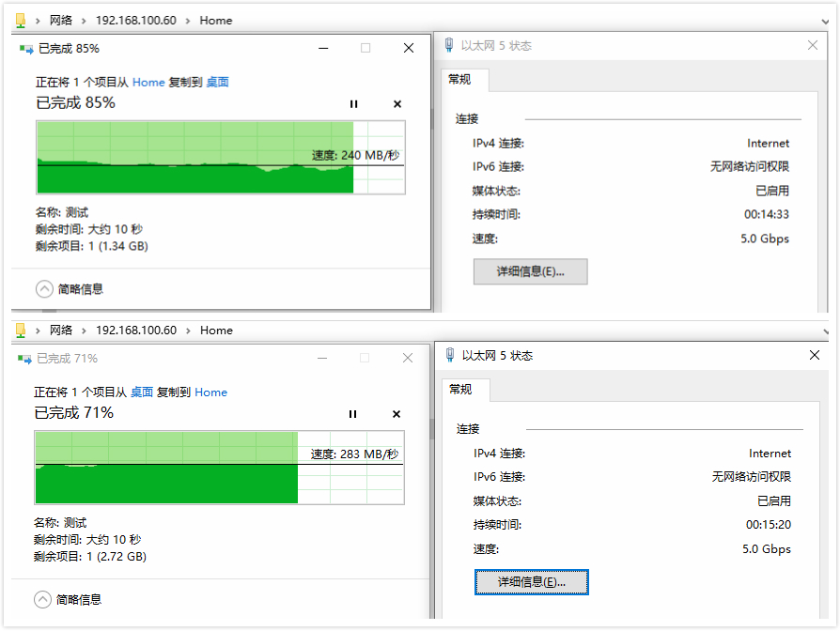Pause the 85% copy operation
Image resolution: width=840 pixels, height=631 pixels.
pos(353,104)
